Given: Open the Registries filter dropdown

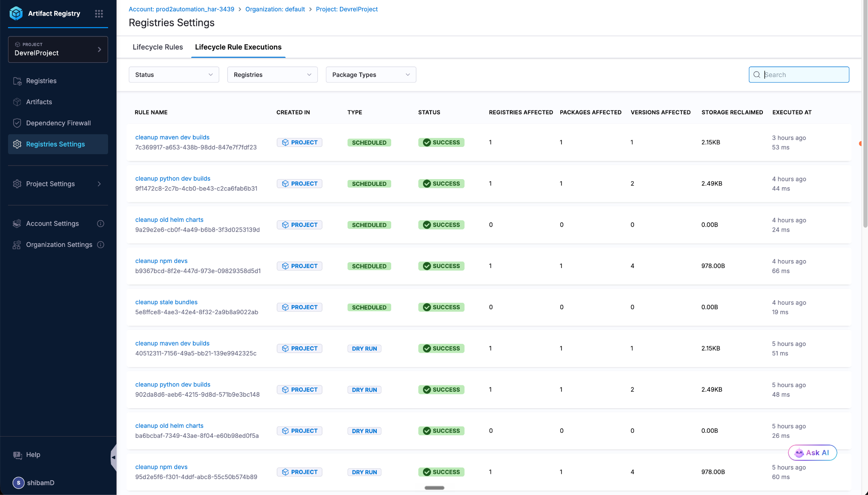Looking at the screenshot, I should tap(273, 75).
